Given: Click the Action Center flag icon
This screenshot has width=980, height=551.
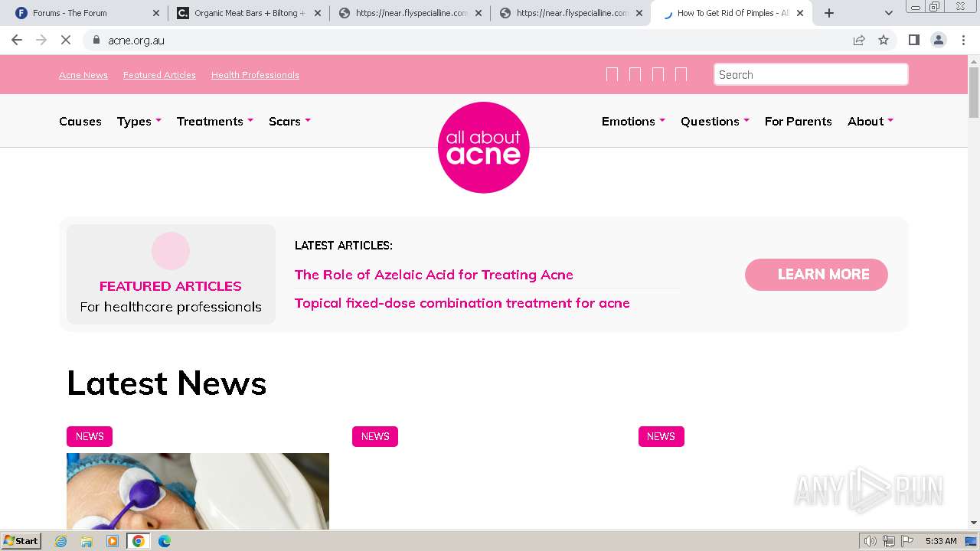Looking at the screenshot, I should tap(907, 541).
